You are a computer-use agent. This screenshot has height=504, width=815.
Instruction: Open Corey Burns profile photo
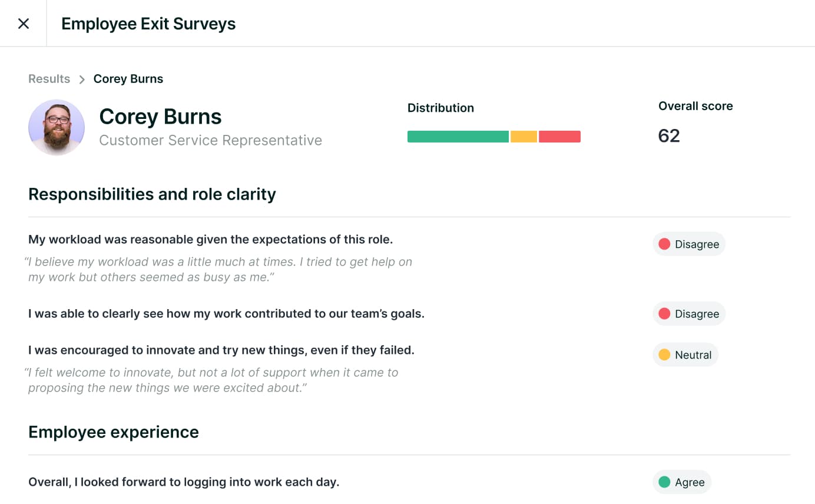pyautogui.click(x=57, y=127)
